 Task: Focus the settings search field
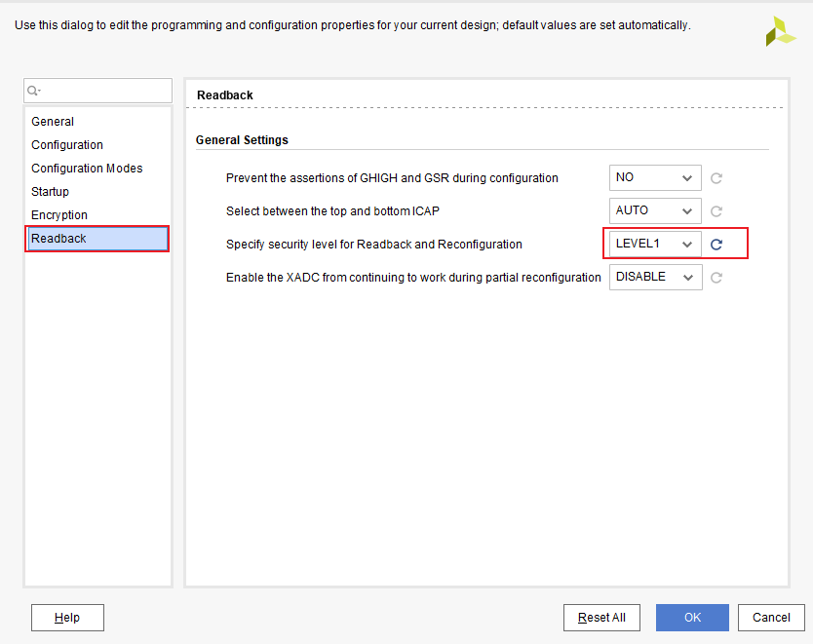97,91
